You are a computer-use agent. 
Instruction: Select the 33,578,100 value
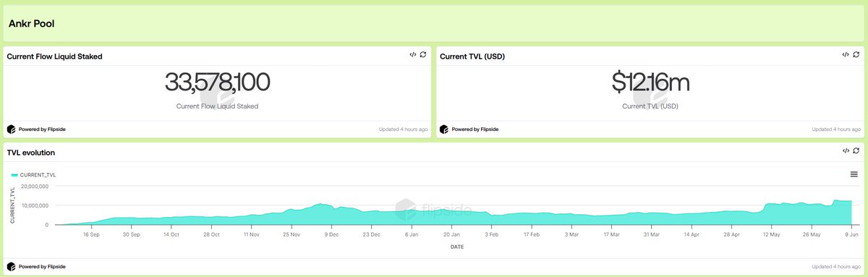tap(218, 82)
